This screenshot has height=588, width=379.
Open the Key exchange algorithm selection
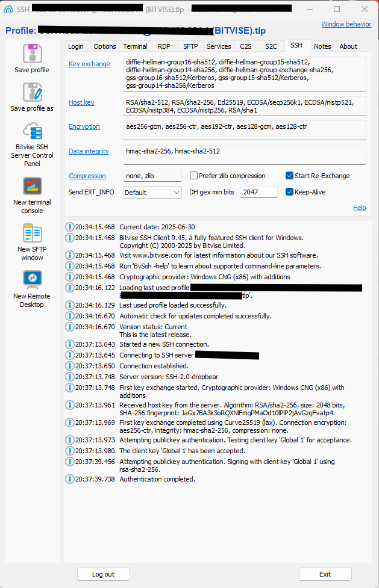click(89, 64)
